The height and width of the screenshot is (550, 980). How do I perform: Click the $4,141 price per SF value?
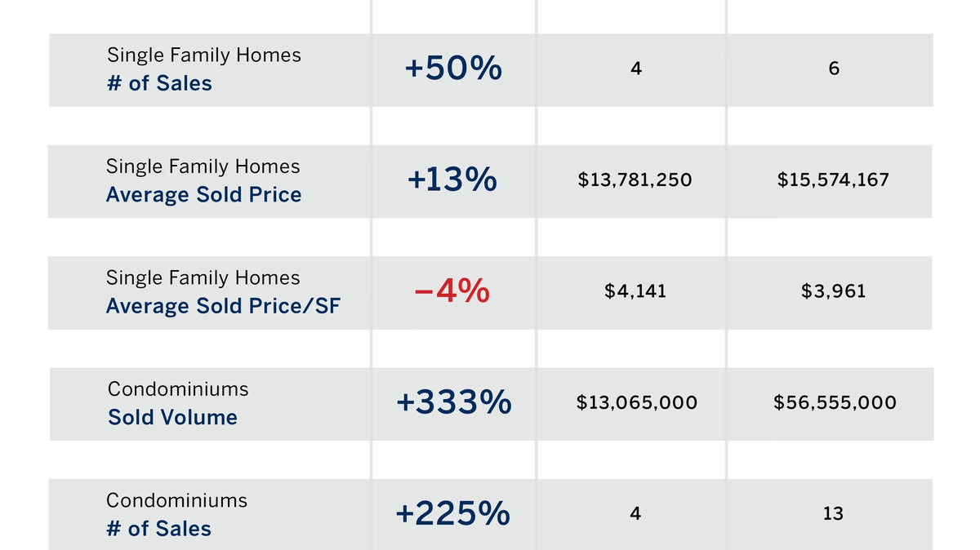[635, 291]
